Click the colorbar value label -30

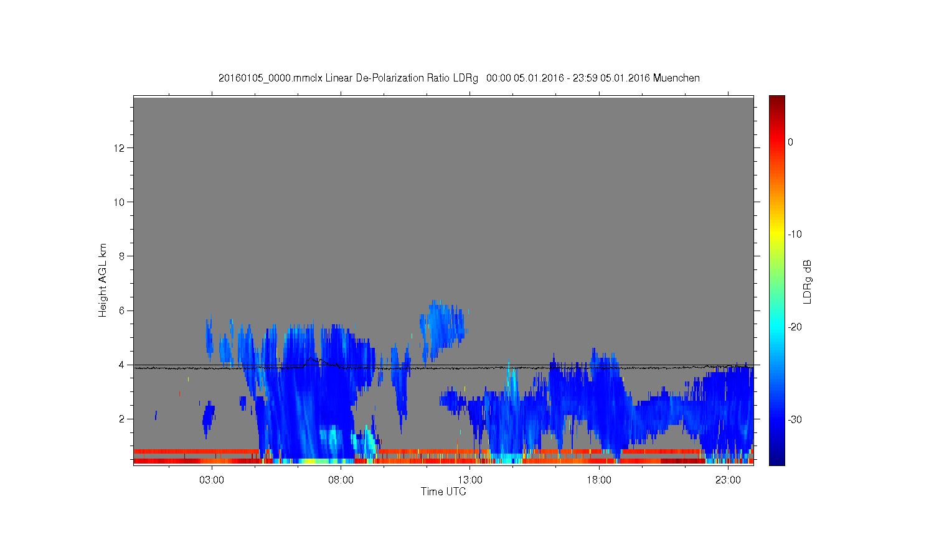tap(795, 420)
